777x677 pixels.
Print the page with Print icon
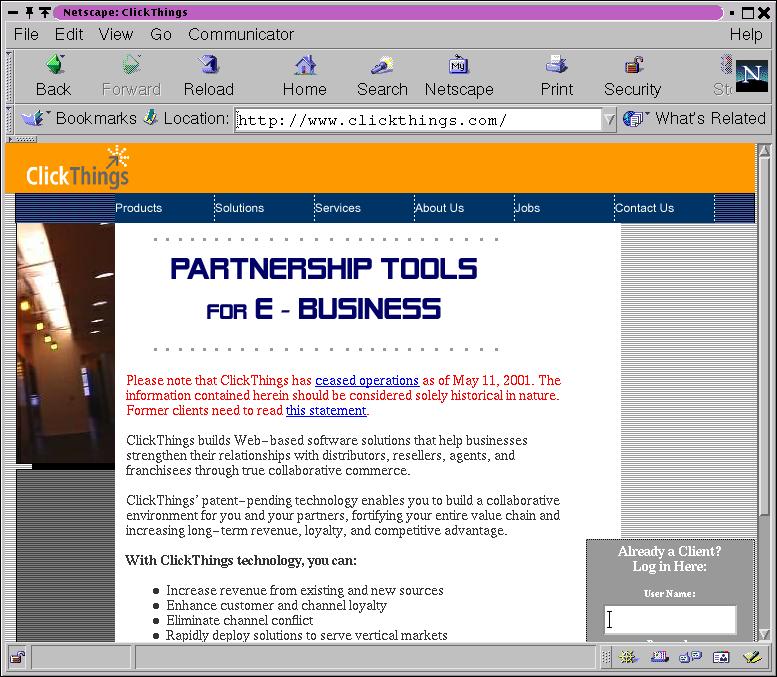556,64
